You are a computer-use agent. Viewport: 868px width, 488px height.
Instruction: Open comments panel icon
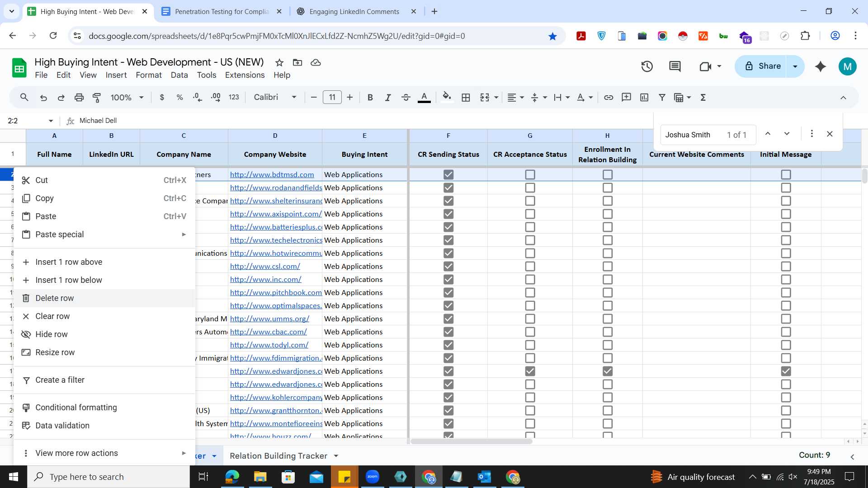tap(675, 67)
